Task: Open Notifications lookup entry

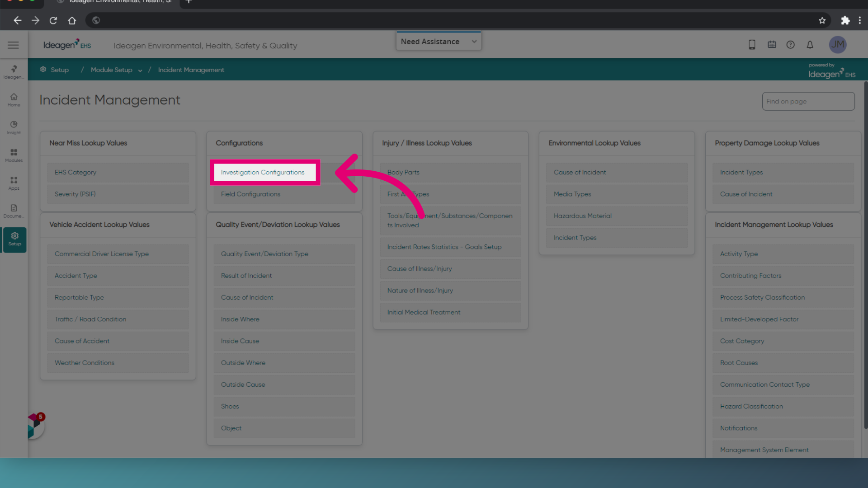Action: coord(783,428)
